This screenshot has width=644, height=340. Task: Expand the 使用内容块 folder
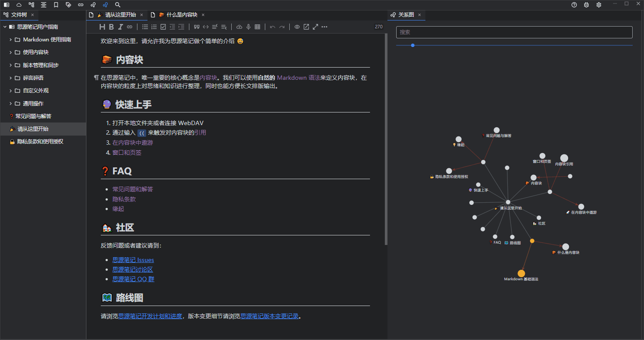click(11, 52)
